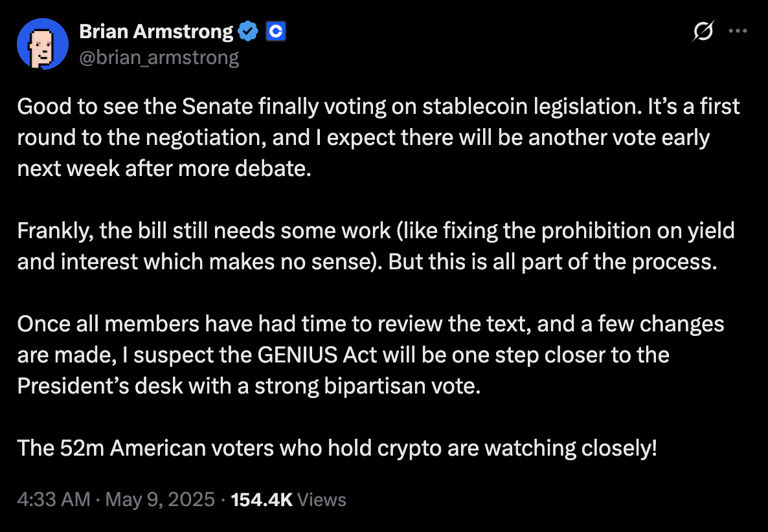This screenshot has height=532, width=768.
Task: Click the Grok explain-post slashed-circle icon
Action: [703, 31]
